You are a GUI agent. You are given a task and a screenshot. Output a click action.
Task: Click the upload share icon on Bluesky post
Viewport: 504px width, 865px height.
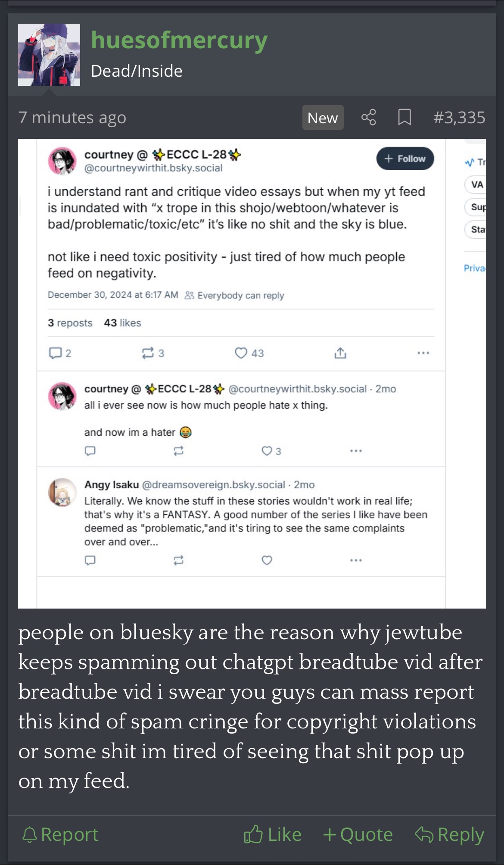click(x=340, y=353)
